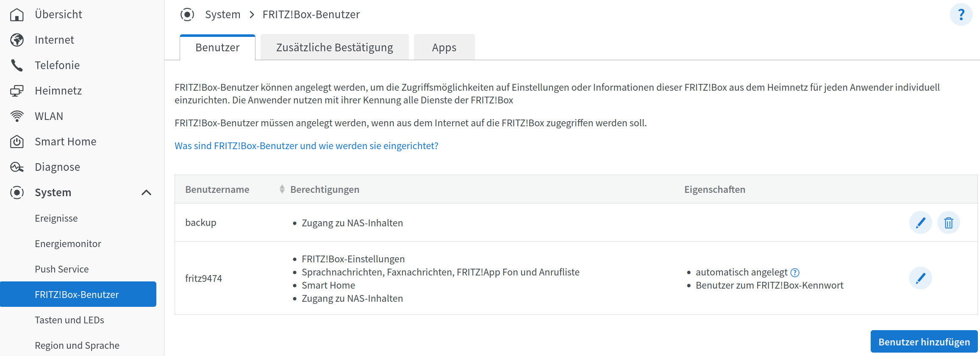Image resolution: width=980 pixels, height=356 pixels.
Task: Click backup's Zugang zu NAS-Inhalten entry
Action: pos(352,223)
